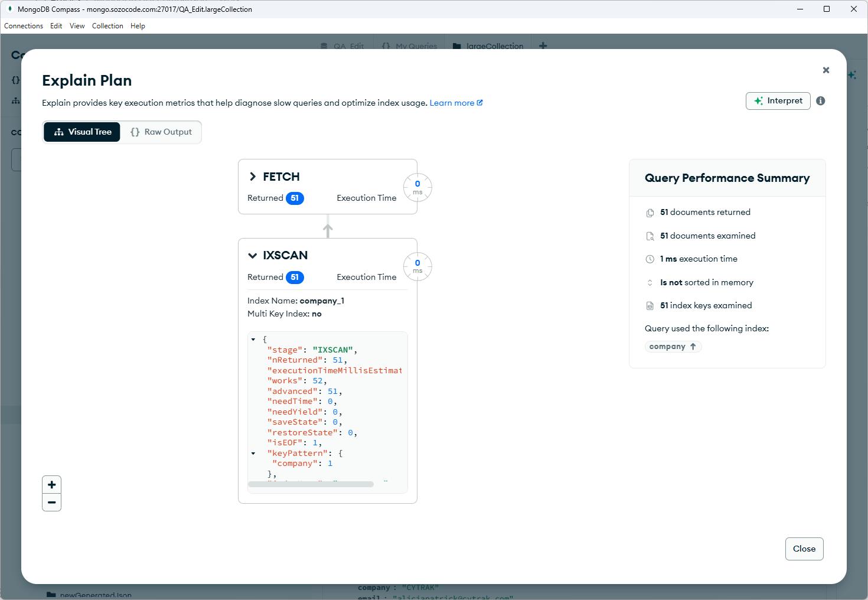Click 'Is not sorted in memory' text
Viewport: 868px width, 600px height.
[707, 283]
